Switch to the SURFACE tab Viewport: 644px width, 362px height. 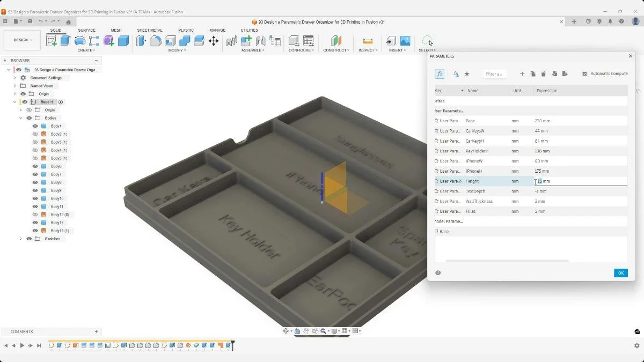[x=86, y=30]
